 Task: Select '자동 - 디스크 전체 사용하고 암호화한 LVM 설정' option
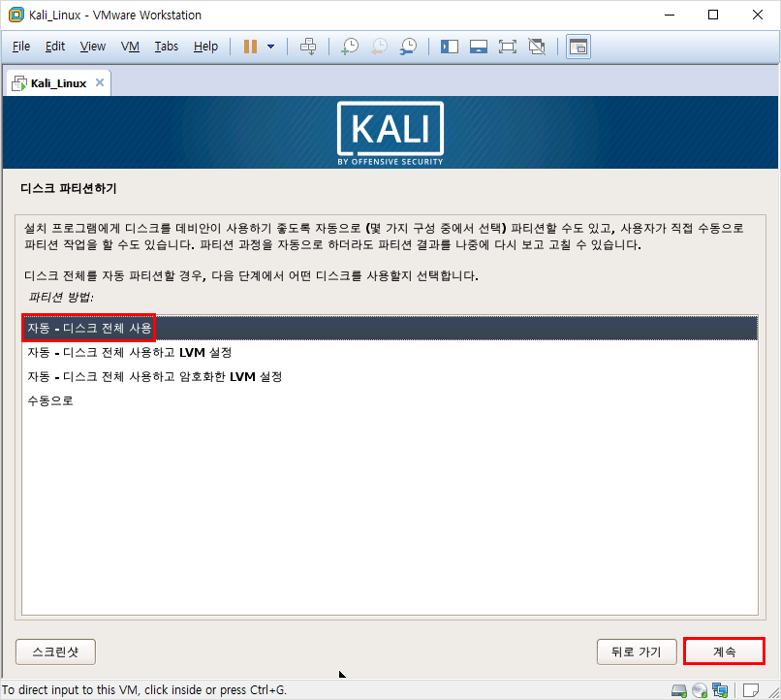[390, 376]
